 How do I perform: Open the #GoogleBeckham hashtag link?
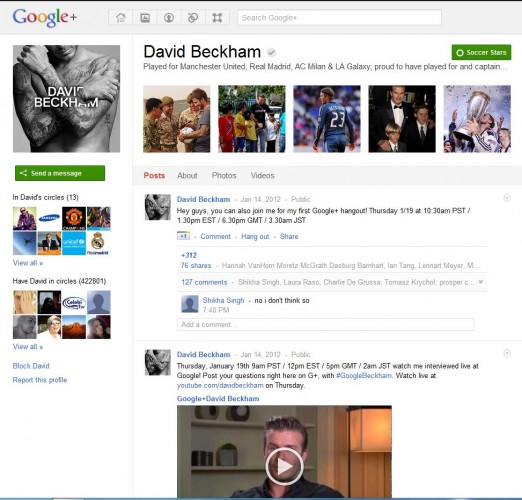pyautogui.click(x=364, y=376)
